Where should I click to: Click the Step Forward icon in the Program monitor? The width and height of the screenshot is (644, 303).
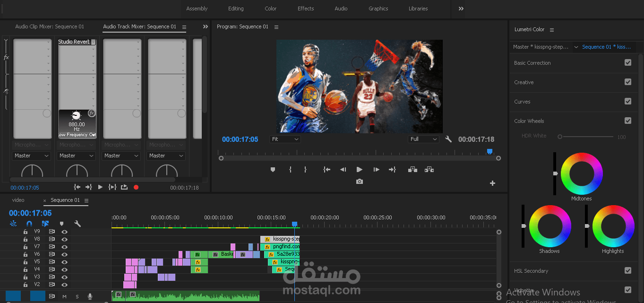coord(376,169)
